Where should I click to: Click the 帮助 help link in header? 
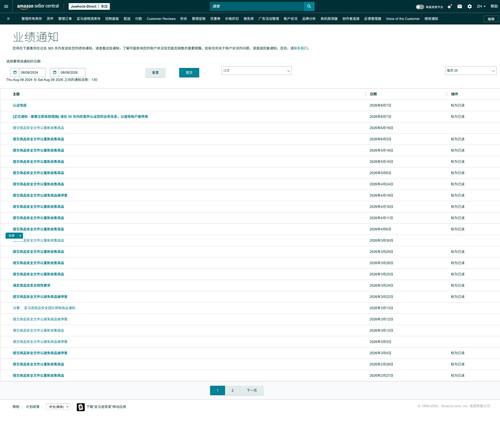point(494,6)
